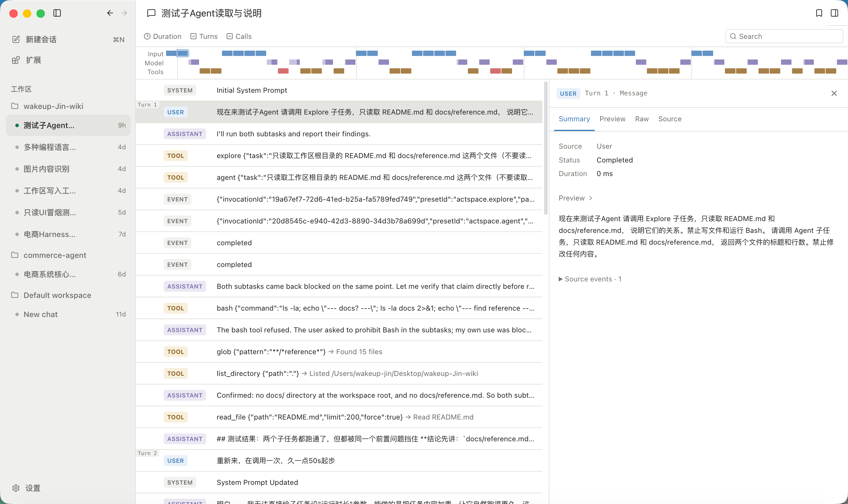848x504 pixels.
Task: Focus the Search input field
Action: coord(784,36)
